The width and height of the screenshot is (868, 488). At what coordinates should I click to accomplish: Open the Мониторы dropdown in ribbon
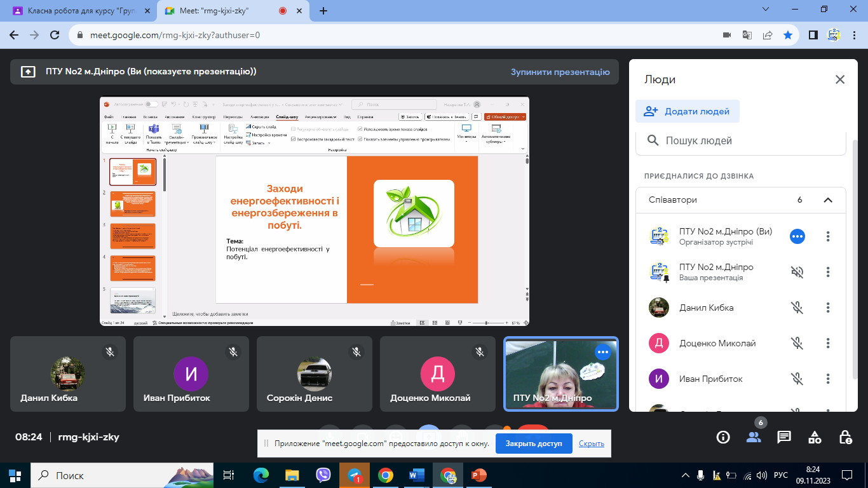(x=466, y=132)
